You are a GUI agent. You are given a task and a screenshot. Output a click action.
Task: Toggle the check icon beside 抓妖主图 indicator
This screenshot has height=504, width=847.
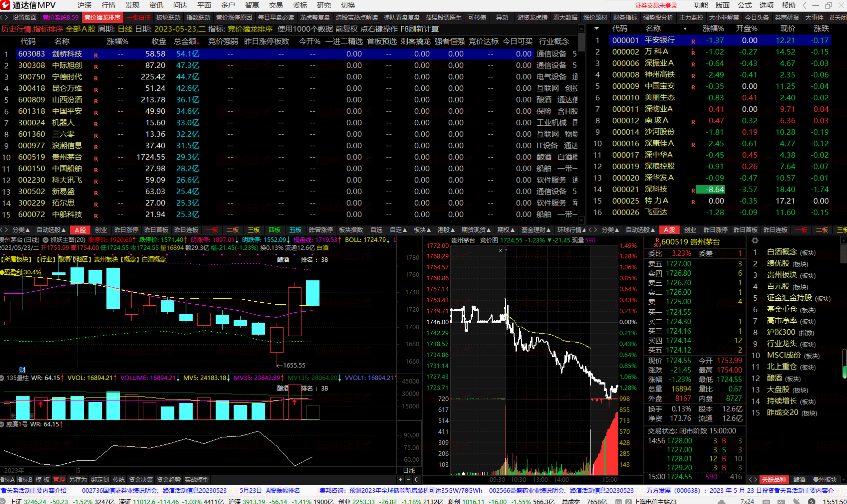click(46, 240)
